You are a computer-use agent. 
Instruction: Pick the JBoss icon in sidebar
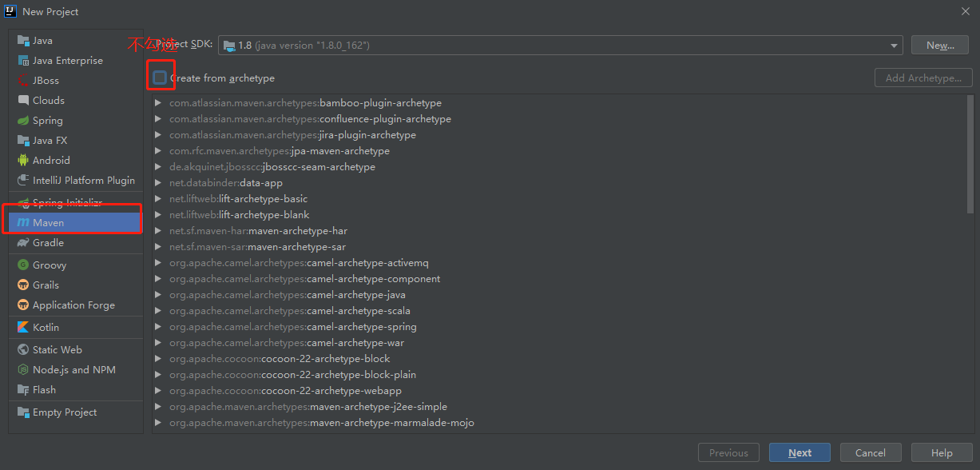(x=23, y=81)
